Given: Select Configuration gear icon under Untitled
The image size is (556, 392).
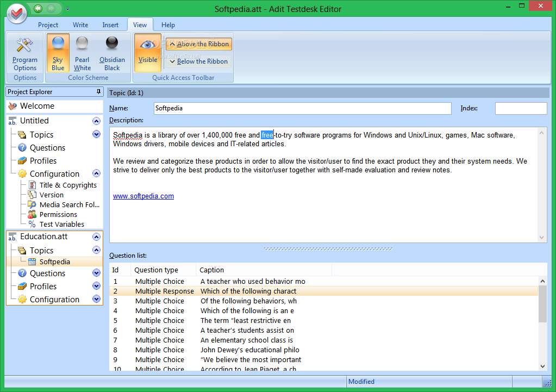Looking at the screenshot, I should click(22, 173).
